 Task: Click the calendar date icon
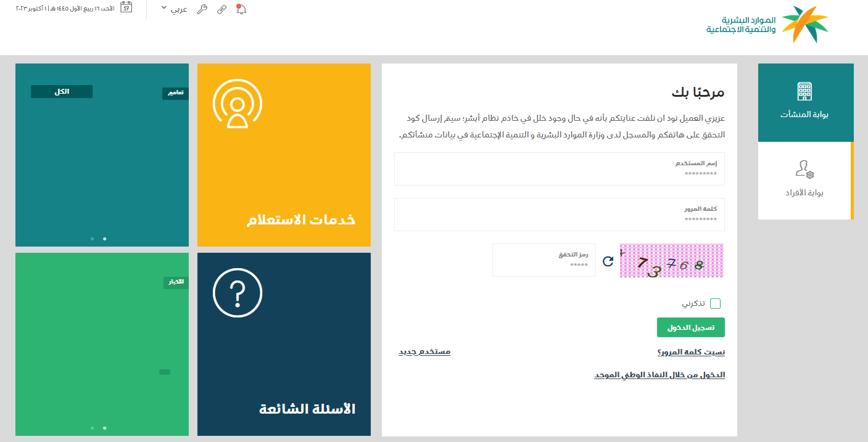126,8
